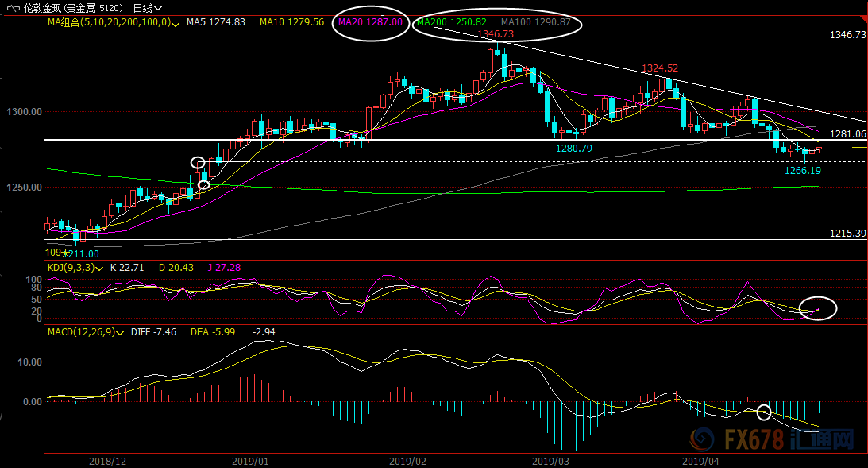Click the gray MA100 1290.87 label
This screenshot has width=868, height=468.
(535, 22)
